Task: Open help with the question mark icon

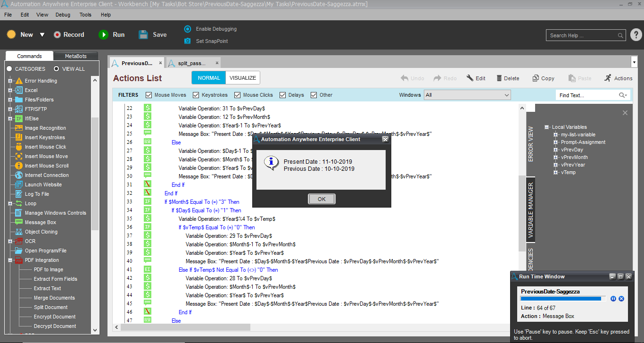Action: (636, 35)
